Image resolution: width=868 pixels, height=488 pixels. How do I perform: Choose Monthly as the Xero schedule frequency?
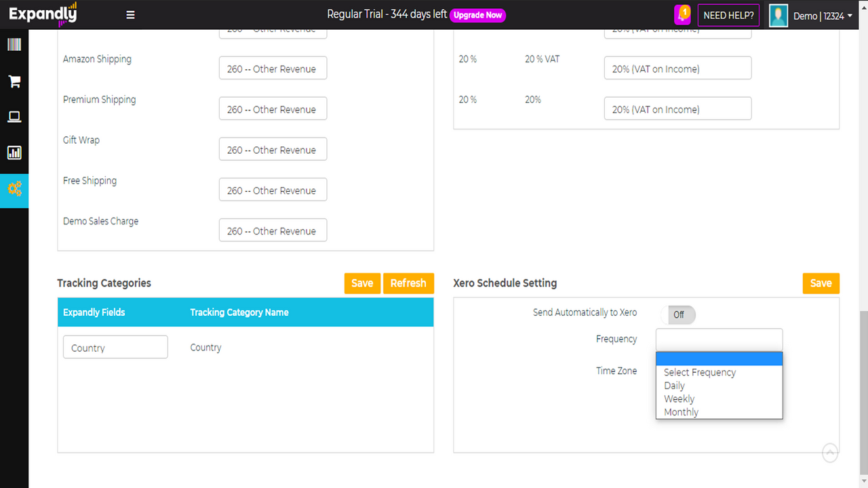click(x=681, y=411)
